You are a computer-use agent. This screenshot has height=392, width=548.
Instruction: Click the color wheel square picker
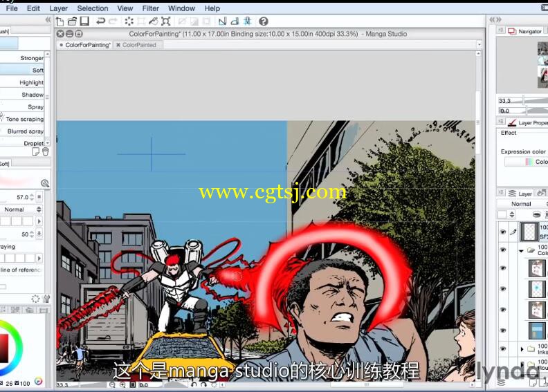click(3, 348)
